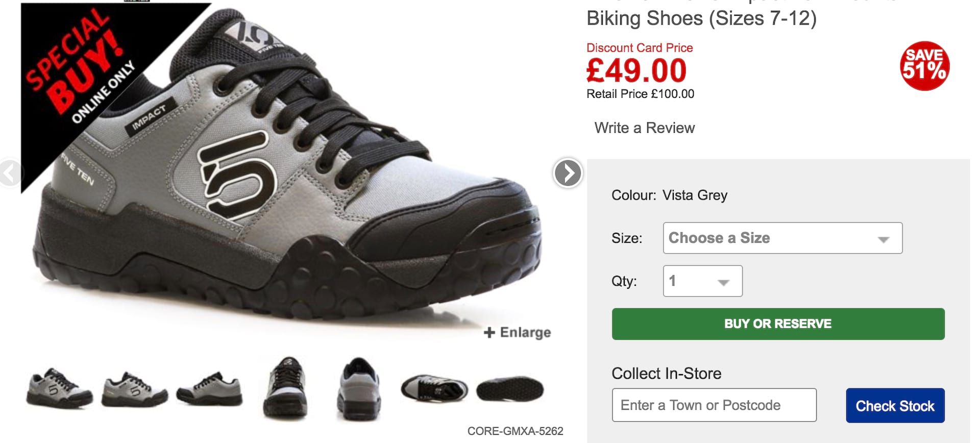Click the Special Buy online-only banner
The image size is (980, 443).
(x=82, y=71)
